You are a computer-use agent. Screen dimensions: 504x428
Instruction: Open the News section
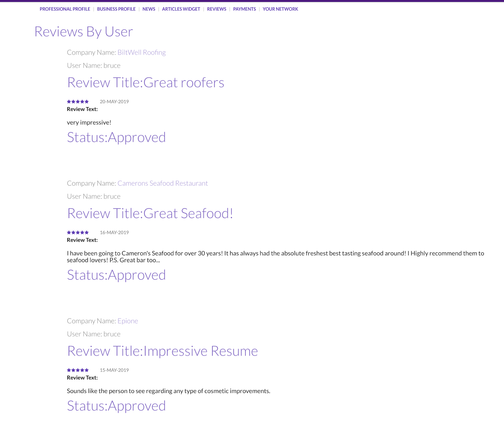click(x=149, y=9)
